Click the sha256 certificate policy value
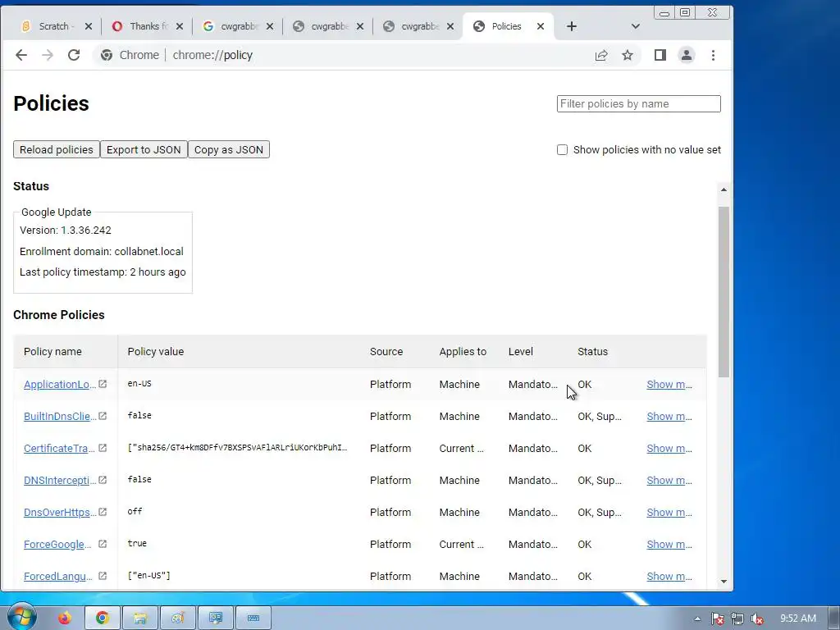 [237, 447]
